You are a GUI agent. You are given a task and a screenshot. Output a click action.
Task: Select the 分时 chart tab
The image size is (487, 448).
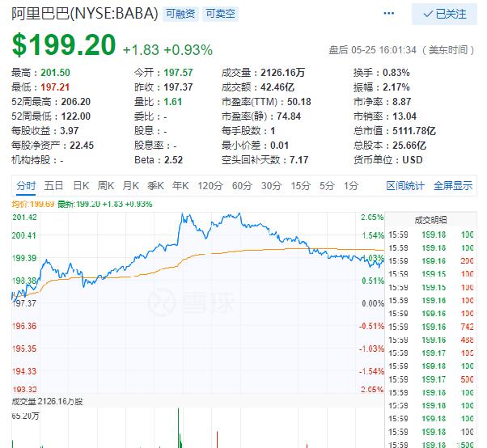[26, 186]
